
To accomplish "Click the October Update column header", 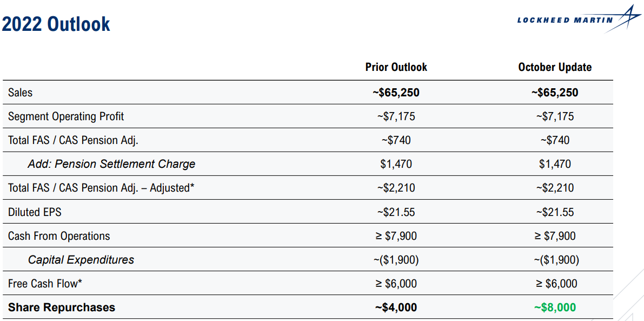I will point(555,68).
